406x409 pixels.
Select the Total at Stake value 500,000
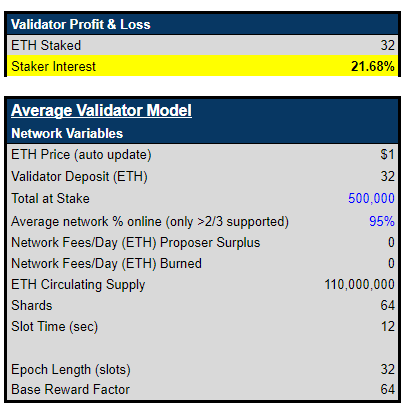tap(371, 198)
